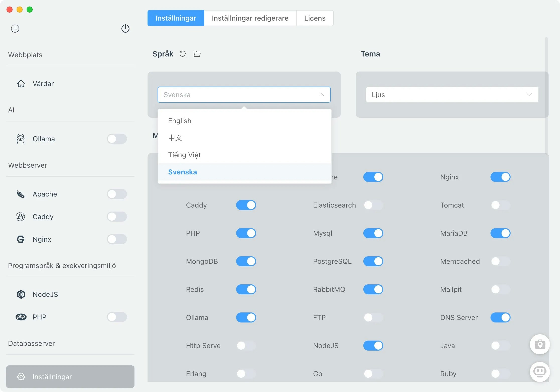Image resolution: width=560 pixels, height=392 pixels.
Task: Click the Webbserver section heading
Action: [x=28, y=165]
